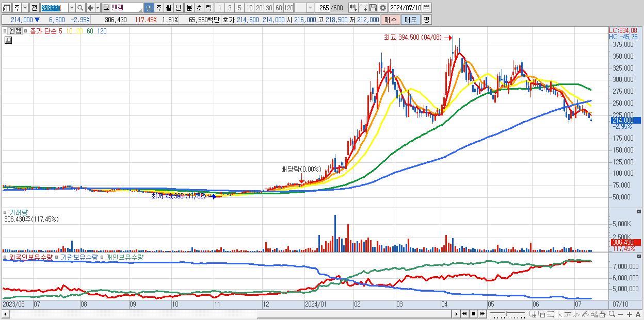Expand the sound options dropdown arrow
644x320 pixels.
tap(98, 8)
